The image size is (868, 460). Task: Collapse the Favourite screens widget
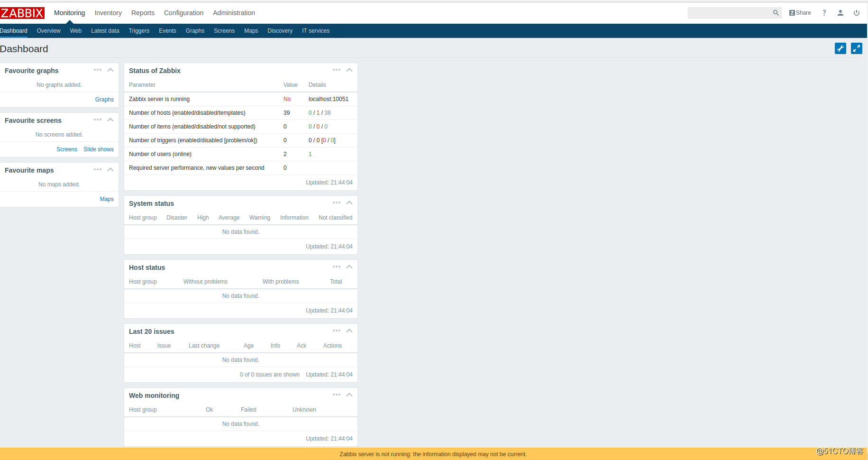coord(110,120)
